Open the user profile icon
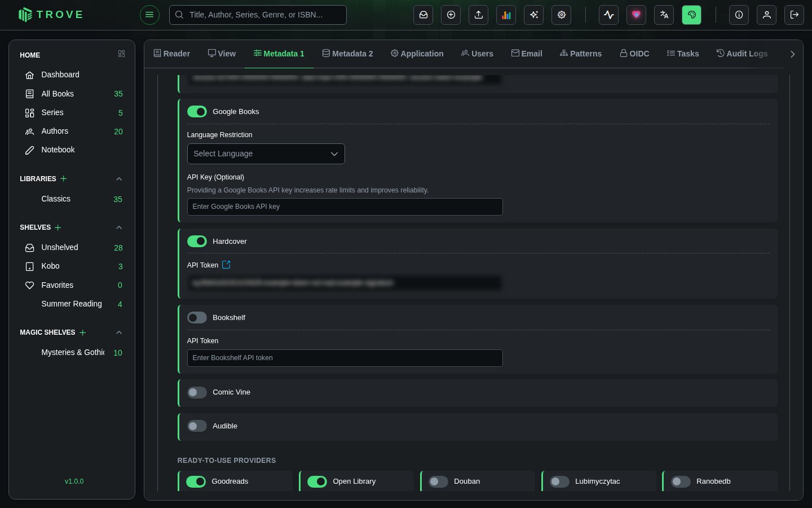The image size is (812, 508). (x=767, y=15)
